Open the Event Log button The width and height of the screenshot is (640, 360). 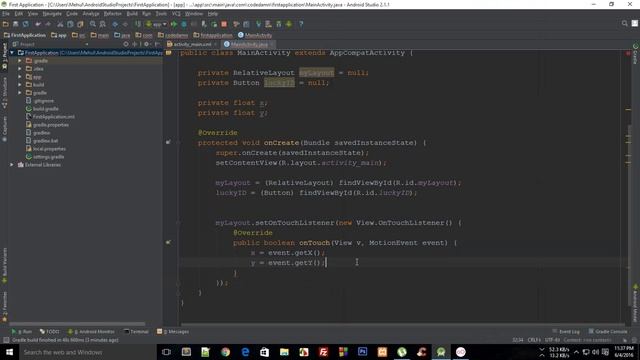(x=566, y=331)
